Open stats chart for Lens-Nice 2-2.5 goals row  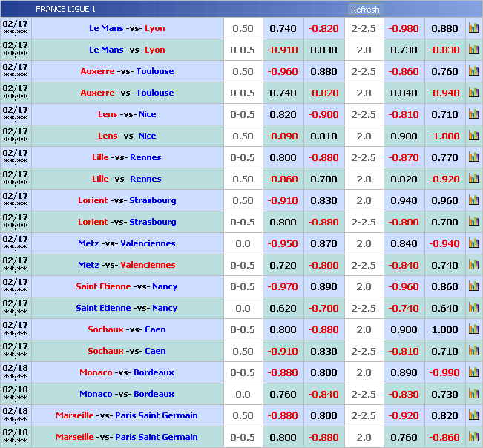pyautogui.click(x=473, y=115)
